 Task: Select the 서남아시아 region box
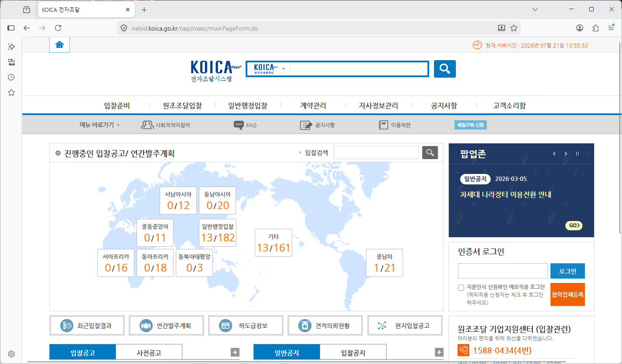pos(178,201)
